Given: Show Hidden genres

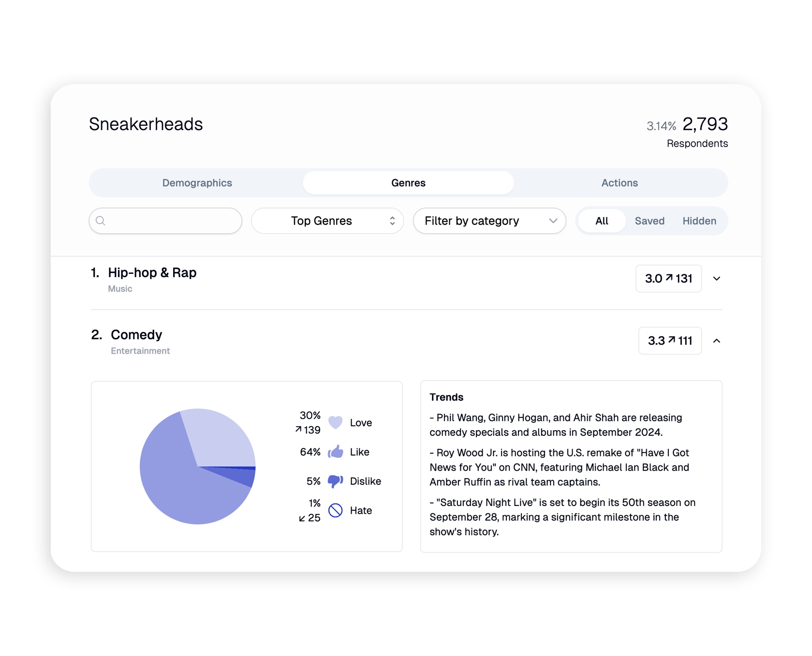Looking at the screenshot, I should [699, 221].
